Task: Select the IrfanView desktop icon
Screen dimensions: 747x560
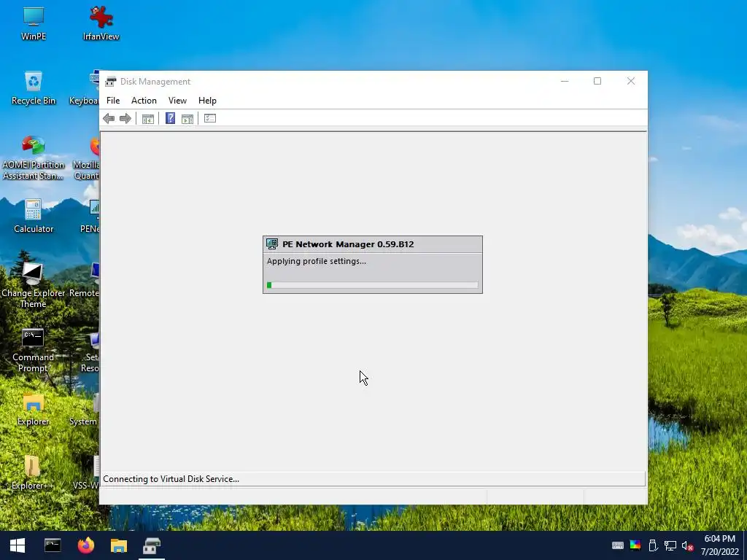Action: [101, 24]
